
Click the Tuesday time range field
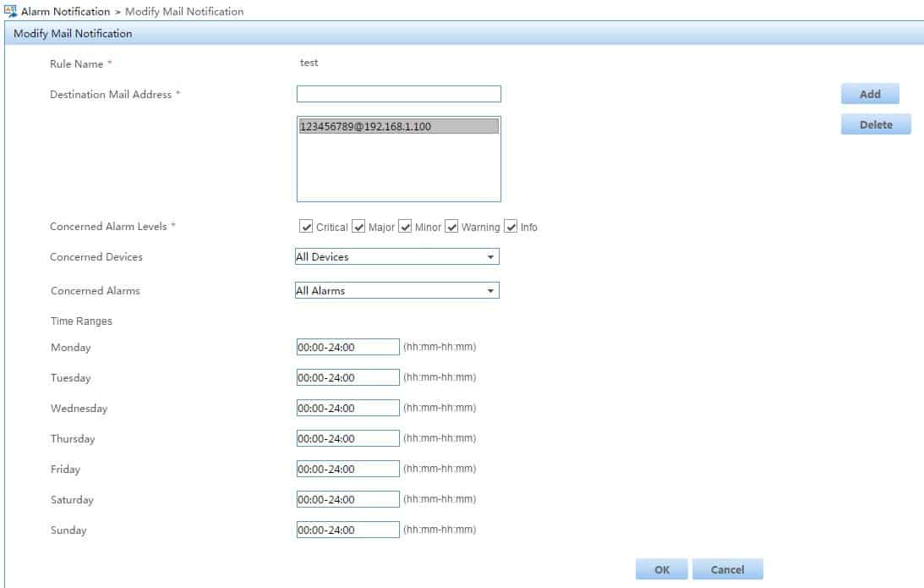[x=347, y=377]
